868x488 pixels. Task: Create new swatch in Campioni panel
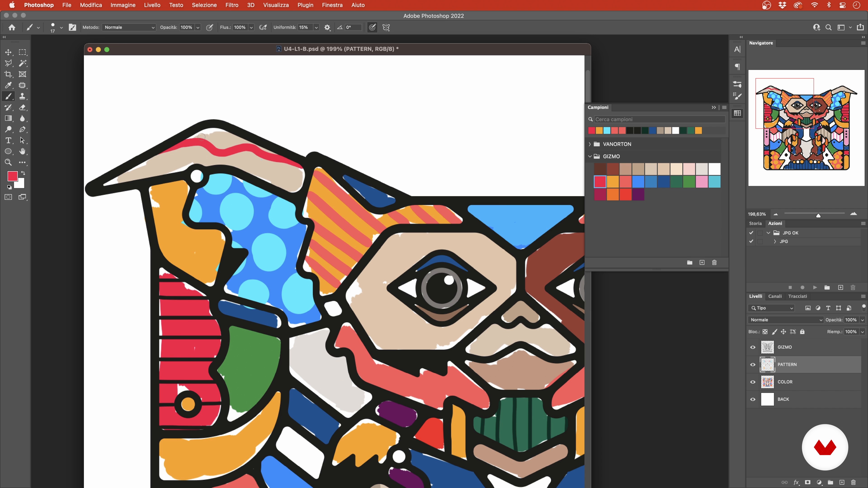pyautogui.click(x=702, y=263)
